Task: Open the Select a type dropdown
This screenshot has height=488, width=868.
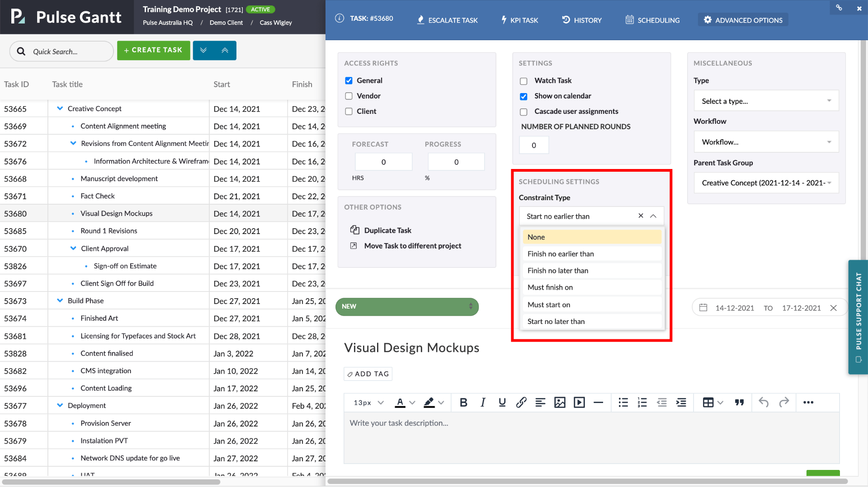Action: pyautogui.click(x=766, y=101)
